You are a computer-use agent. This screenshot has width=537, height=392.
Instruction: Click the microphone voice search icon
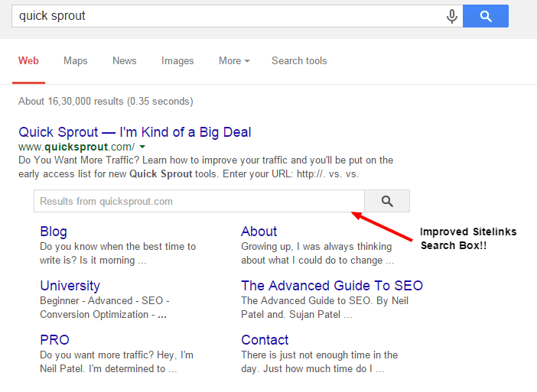(452, 16)
